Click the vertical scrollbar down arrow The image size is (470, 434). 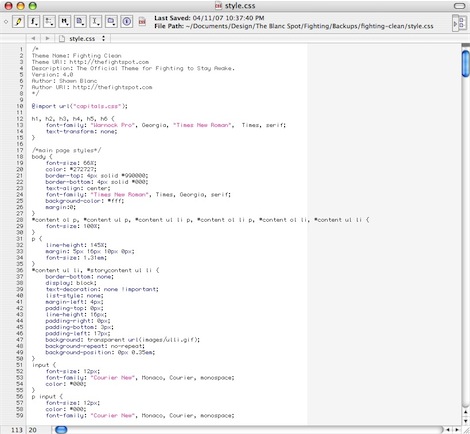pyautogui.click(x=465, y=421)
